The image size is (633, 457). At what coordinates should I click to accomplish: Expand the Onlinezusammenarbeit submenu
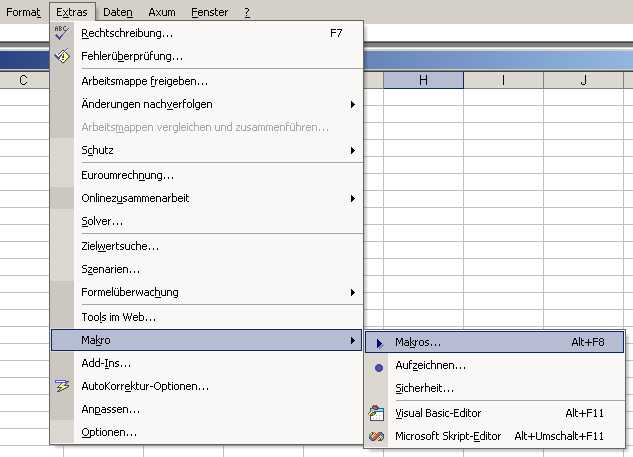pos(353,198)
